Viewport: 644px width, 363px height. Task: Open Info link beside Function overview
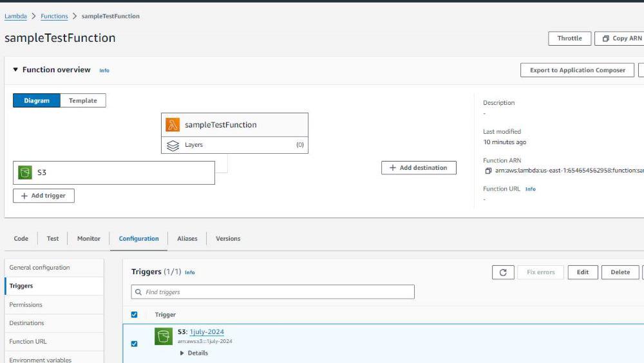point(104,71)
